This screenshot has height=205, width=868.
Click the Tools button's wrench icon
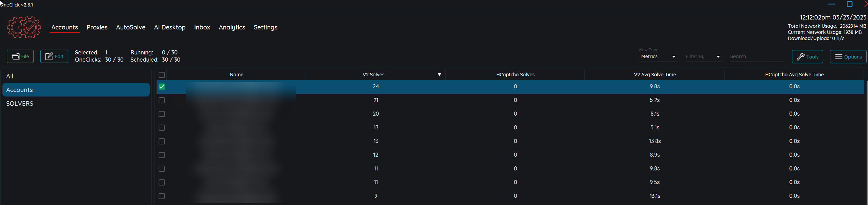click(x=800, y=57)
